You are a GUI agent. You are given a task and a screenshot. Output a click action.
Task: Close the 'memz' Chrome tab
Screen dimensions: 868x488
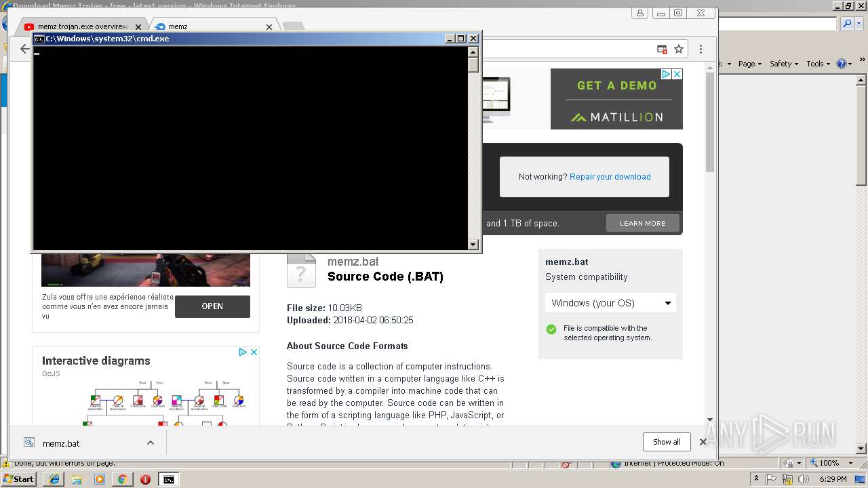tap(269, 27)
